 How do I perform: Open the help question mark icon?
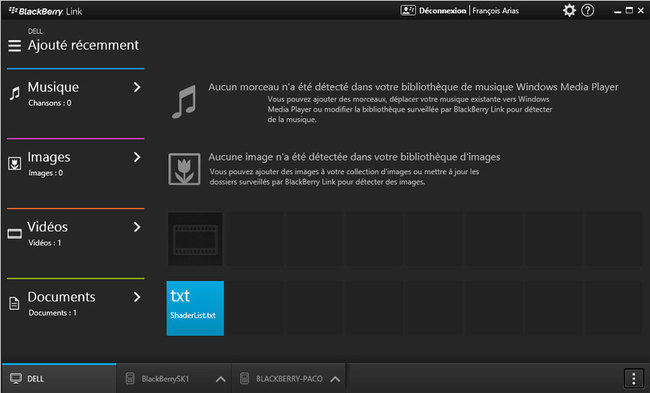click(587, 10)
